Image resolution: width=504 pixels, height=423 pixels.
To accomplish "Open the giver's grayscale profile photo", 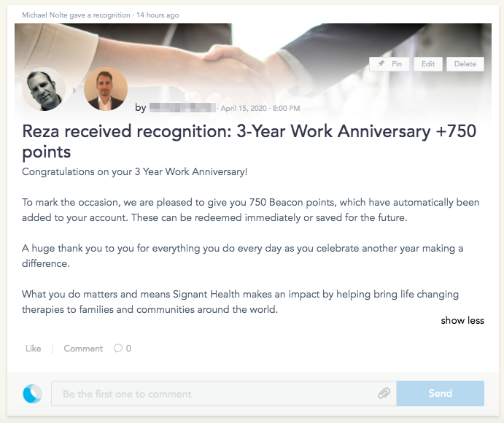I will 44,89.
